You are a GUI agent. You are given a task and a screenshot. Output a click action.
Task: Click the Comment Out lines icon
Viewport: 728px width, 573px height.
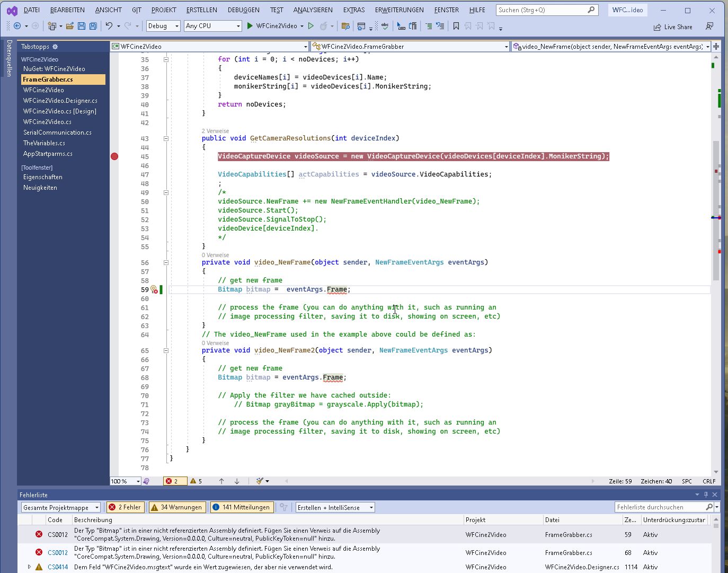tap(429, 25)
